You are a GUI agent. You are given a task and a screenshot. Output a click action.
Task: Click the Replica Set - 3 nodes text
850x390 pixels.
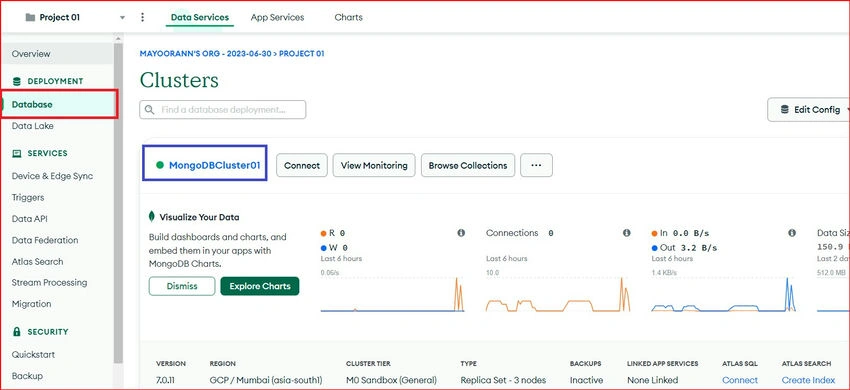click(x=503, y=380)
